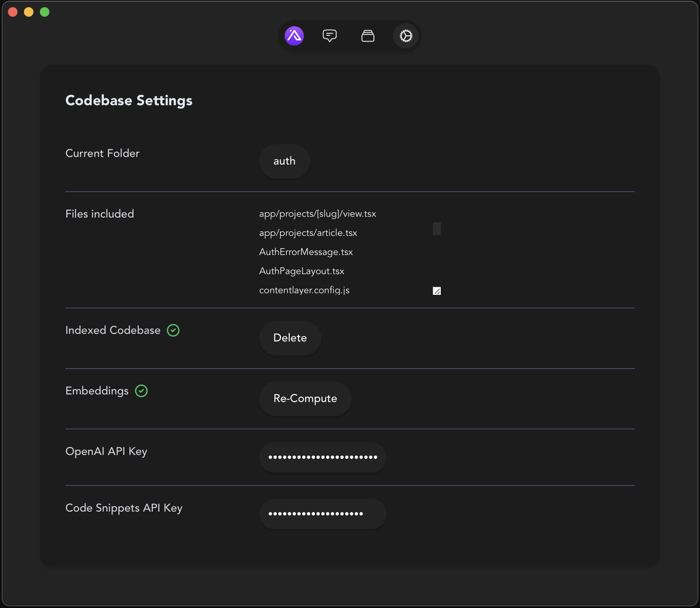Select app/projects/[slug]/view.tsx in the files list
The image size is (700, 608).
[x=317, y=213]
